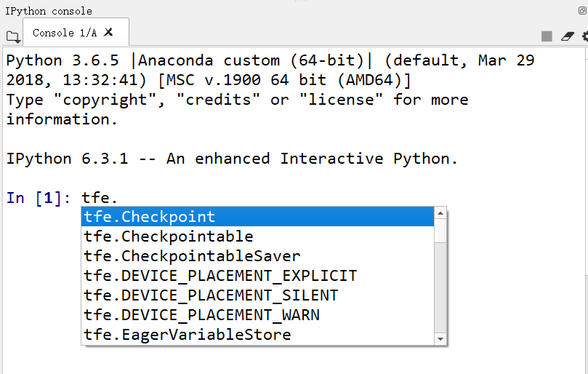Choose tfe.Checkpointable from completion list
Screen dimensions: 588x374
click(x=257, y=236)
